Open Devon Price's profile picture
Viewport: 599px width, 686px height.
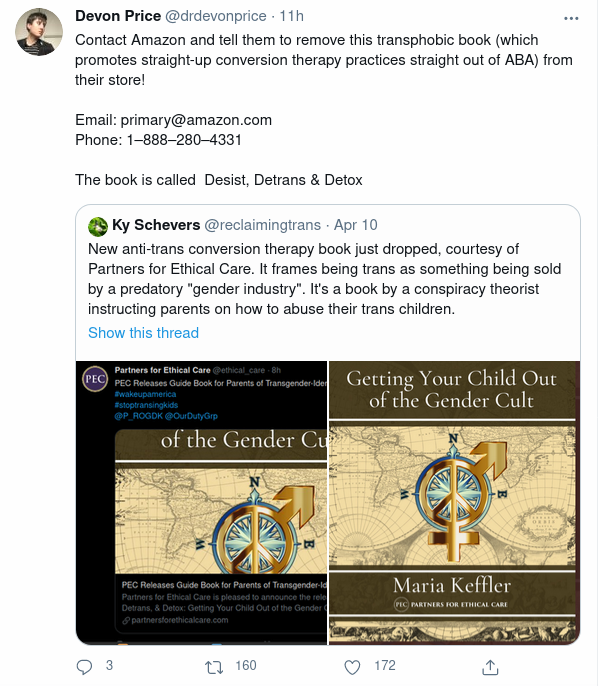click(x=39, y=32)
